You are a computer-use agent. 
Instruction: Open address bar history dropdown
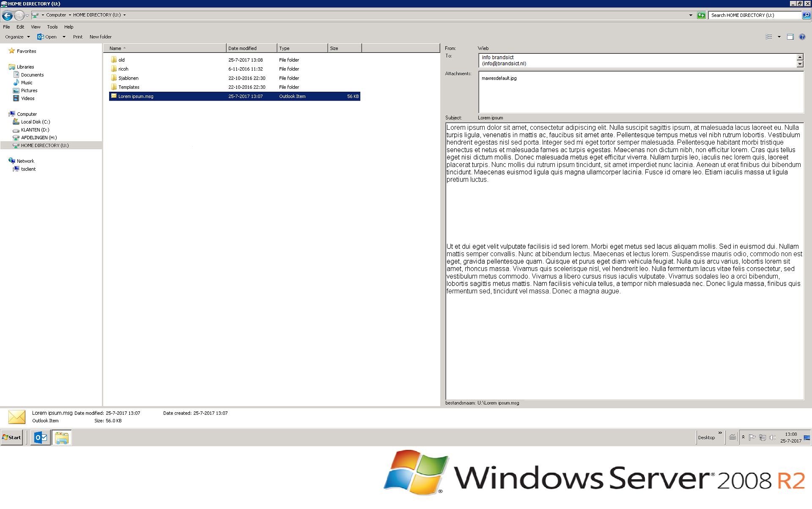[x=691, y=15]
